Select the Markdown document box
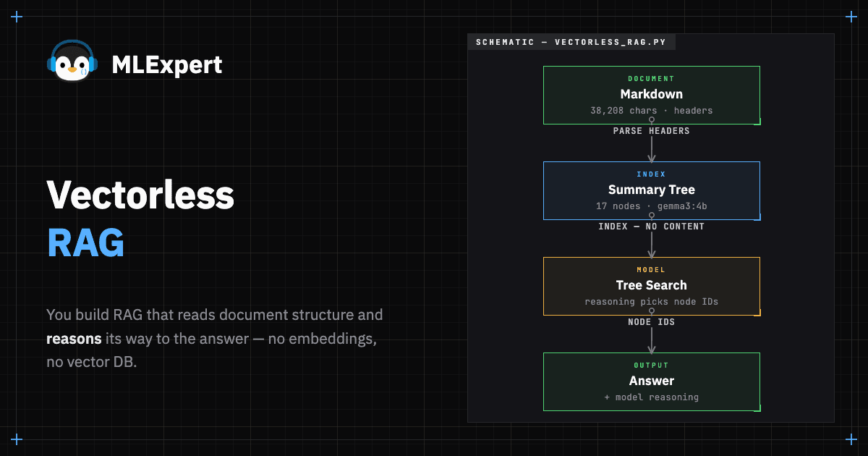 [652, 96]
